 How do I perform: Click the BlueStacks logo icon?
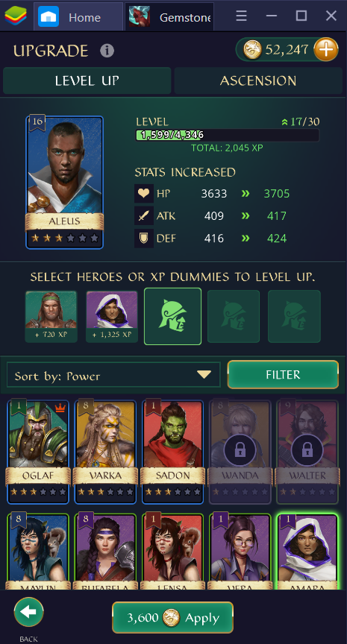click(16, 16)
